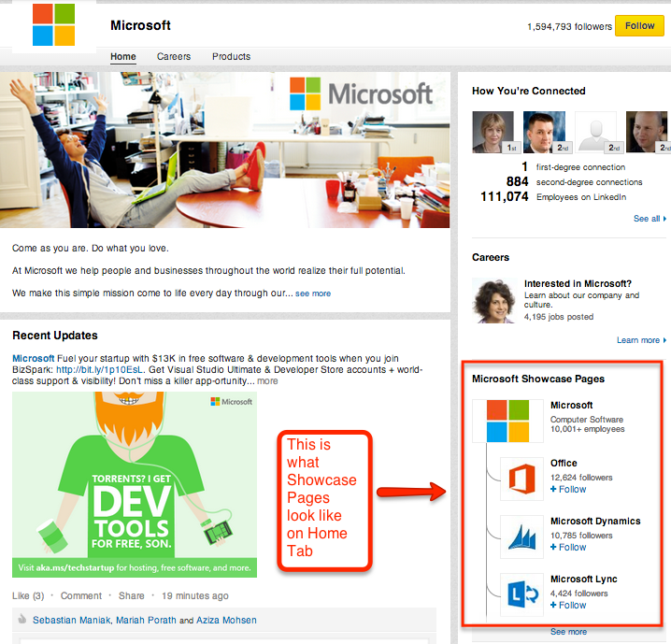Follow the Microsoft Lync page
671x644 pixels.
click(568, 605)
